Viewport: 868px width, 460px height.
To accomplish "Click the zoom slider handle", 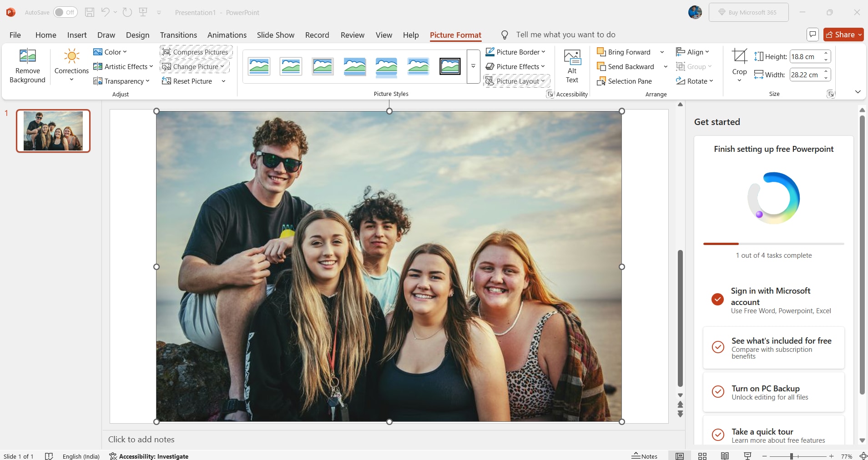I will click(x=792, y=456).
